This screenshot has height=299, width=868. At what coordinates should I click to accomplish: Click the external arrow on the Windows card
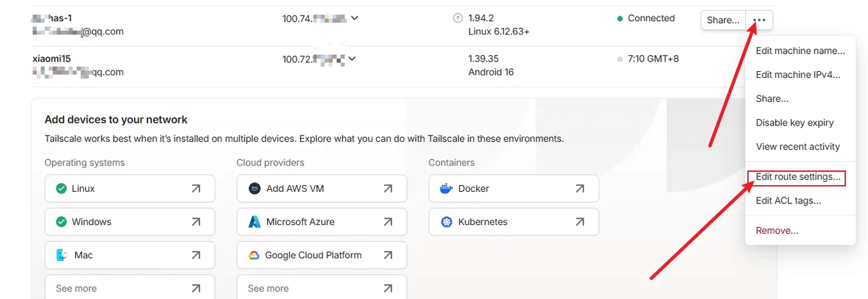pyautogui.click(x=196, y=222)
